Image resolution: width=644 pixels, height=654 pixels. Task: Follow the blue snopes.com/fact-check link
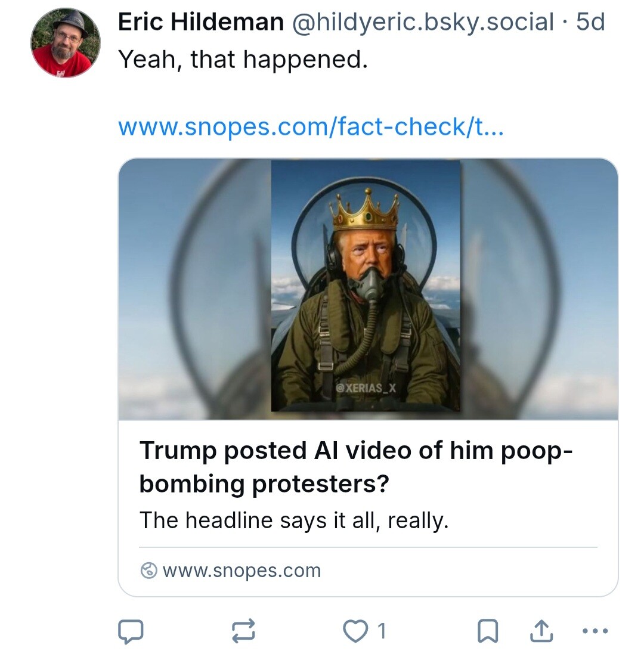tap(311, 126)
